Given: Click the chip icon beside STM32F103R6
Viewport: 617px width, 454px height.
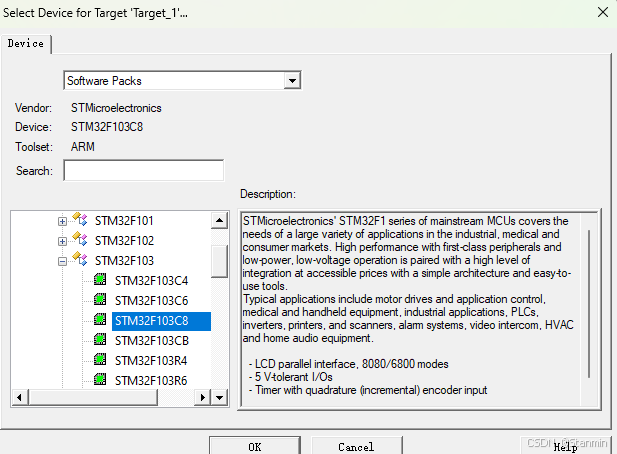Looking at the screenshot, I should (100, 380).
